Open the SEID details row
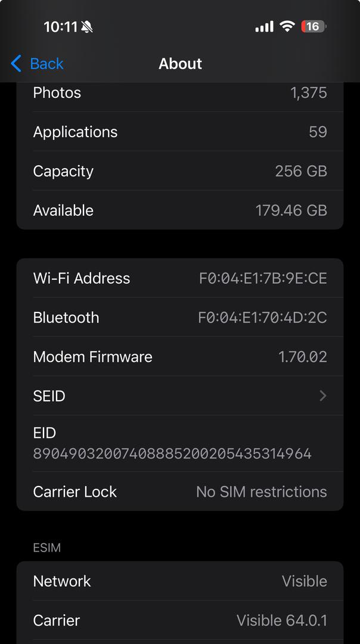Screen dimensions: 360x644 (179, 396)
